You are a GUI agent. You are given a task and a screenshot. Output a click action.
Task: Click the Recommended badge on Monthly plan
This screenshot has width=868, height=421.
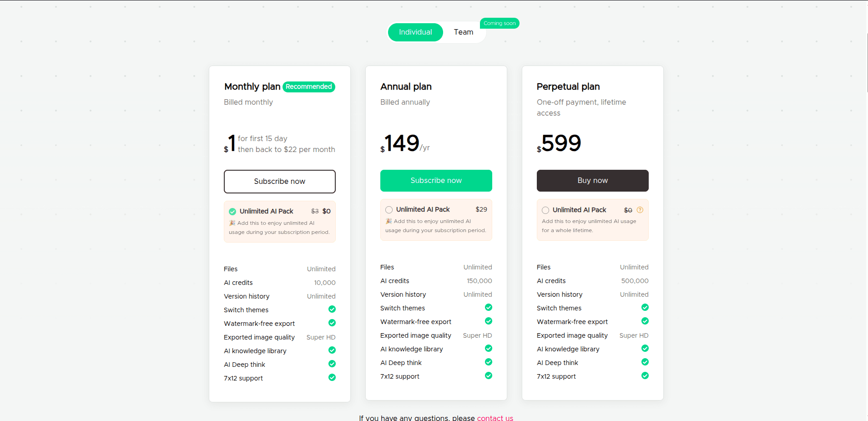(x=309, y=87)
